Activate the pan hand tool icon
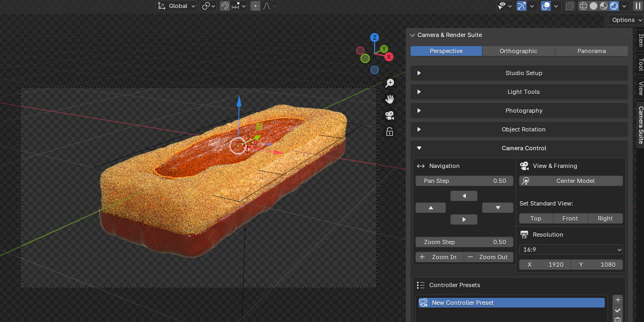The image size is (644, 322). tap(390, 99)
